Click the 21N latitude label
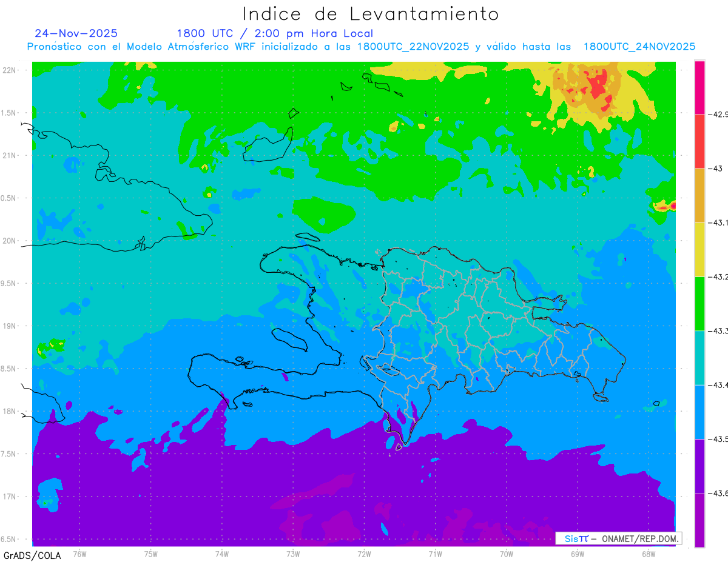Image resolution: width=728 pixels, height=562 pixels. click(9, 155)
